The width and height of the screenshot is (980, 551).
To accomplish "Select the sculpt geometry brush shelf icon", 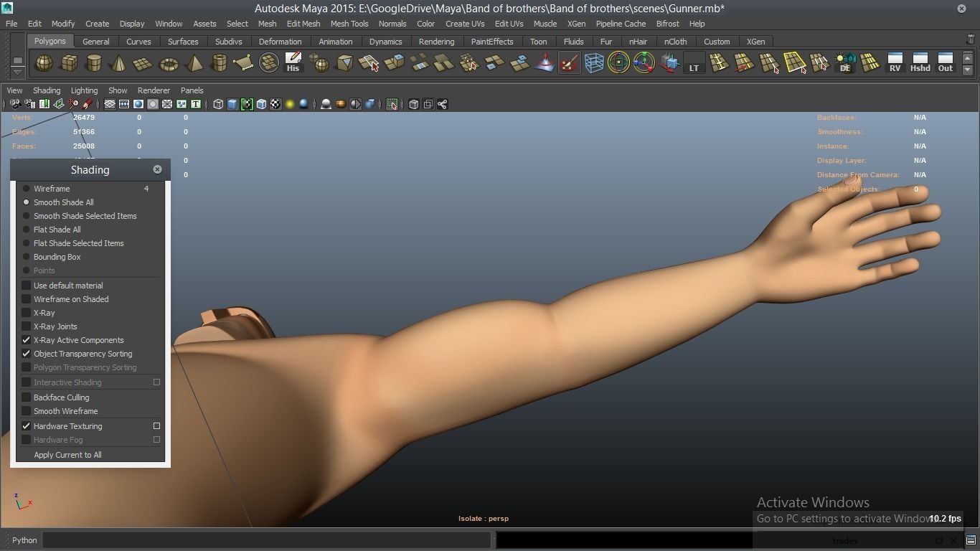I will 569,63.
